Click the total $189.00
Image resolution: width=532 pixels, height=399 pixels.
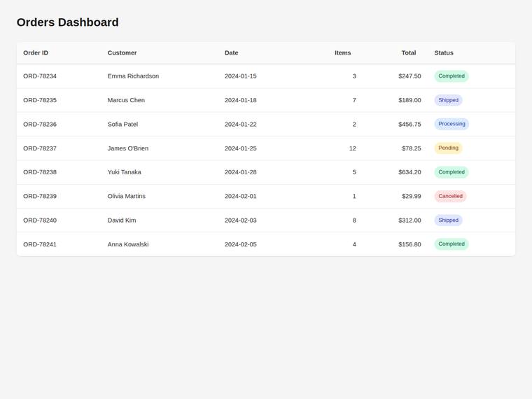(x=409, y=100)
